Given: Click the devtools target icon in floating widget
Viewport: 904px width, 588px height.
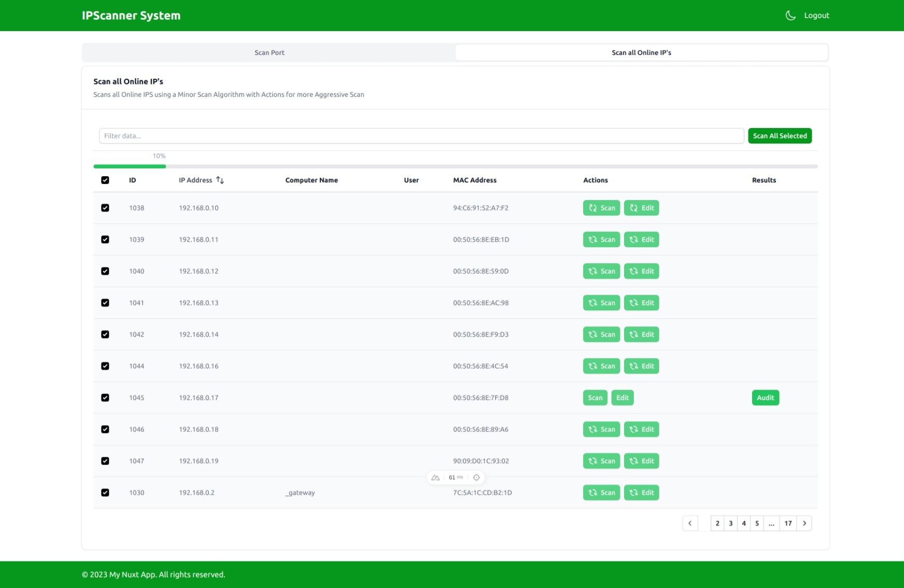Looking at the screenshot, I should (476, 478).
